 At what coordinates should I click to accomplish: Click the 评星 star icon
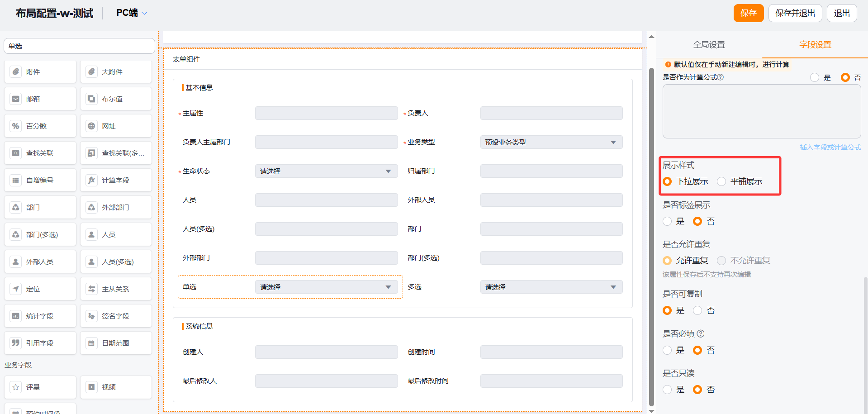(16, 387)
